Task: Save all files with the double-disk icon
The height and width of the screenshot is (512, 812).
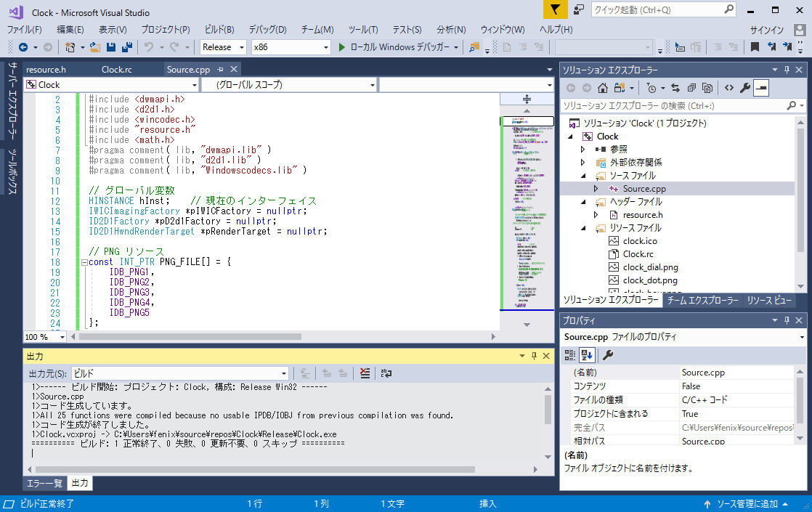Action: pyautogui.click(x=127, y=47)
